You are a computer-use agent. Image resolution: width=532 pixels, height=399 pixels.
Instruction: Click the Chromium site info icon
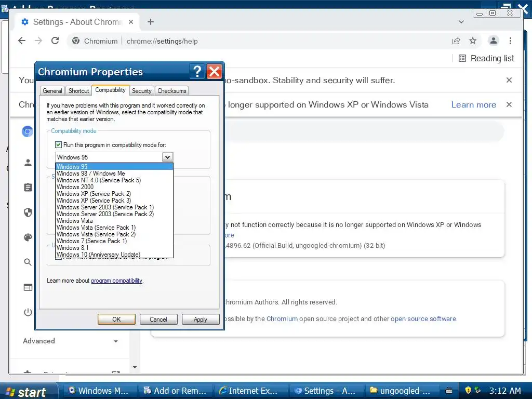76,41
